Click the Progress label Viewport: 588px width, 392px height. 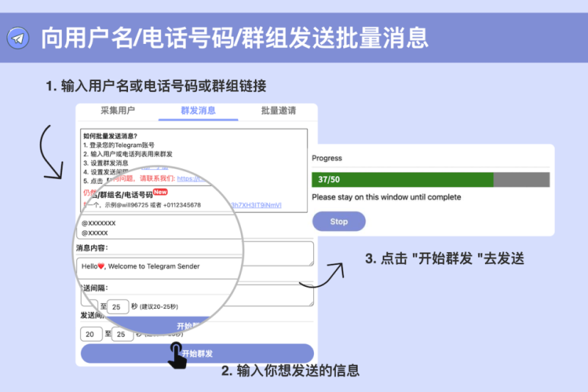pos(326,158)
